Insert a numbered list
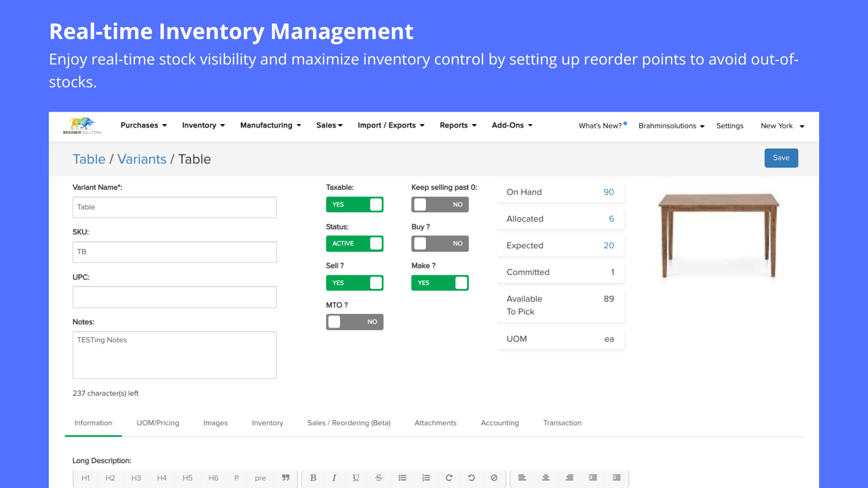 tap(426, 478)
